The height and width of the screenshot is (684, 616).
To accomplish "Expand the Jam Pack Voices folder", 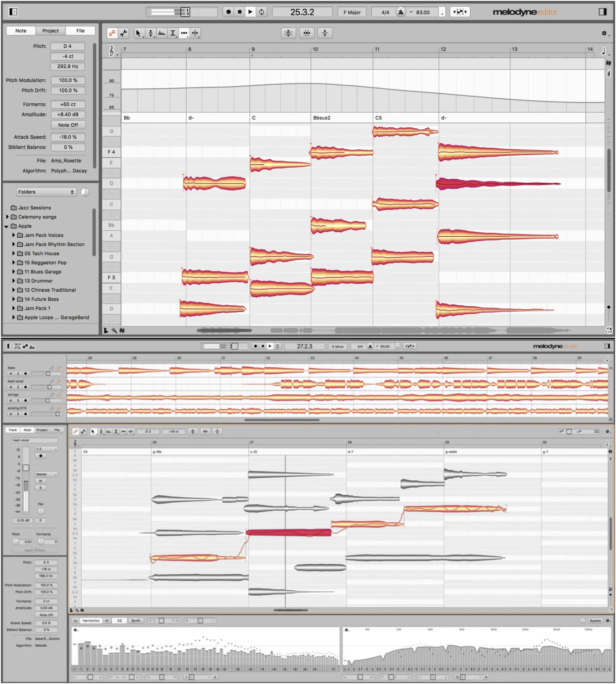I will 14,235.
